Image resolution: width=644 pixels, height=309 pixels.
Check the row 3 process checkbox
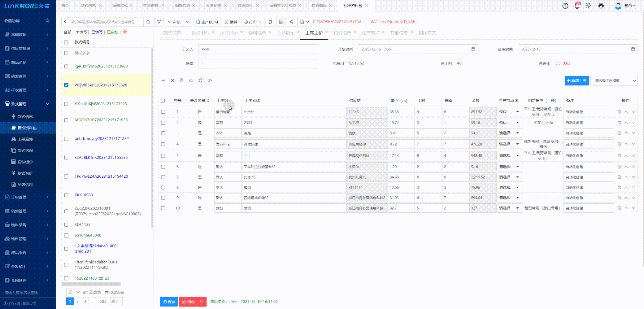coord(163,133)
